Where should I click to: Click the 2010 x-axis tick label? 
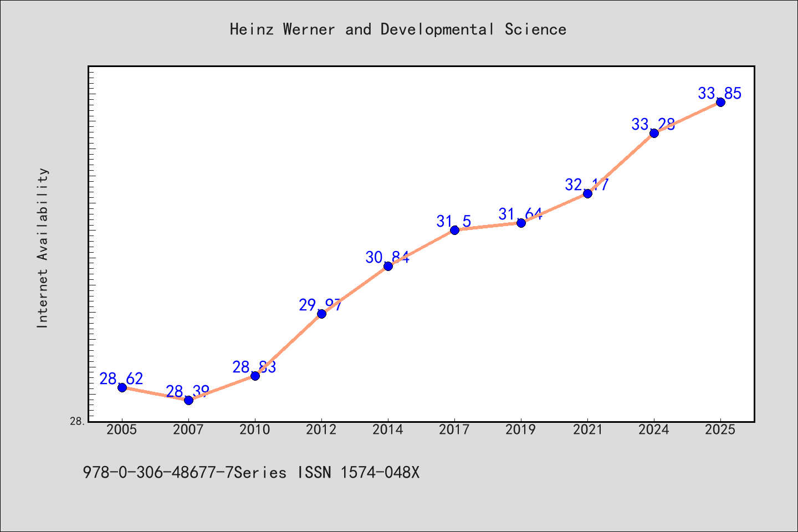255,429
